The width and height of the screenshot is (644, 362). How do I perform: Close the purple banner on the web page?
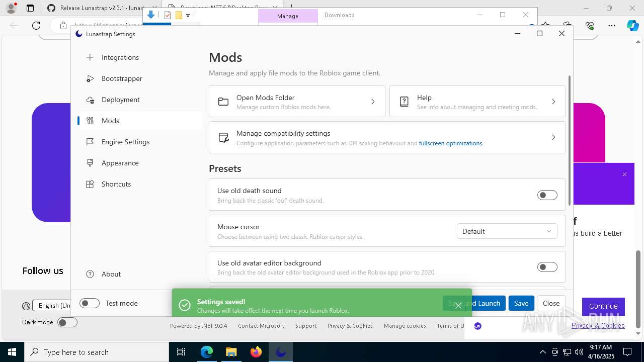(x=624, y=174)
